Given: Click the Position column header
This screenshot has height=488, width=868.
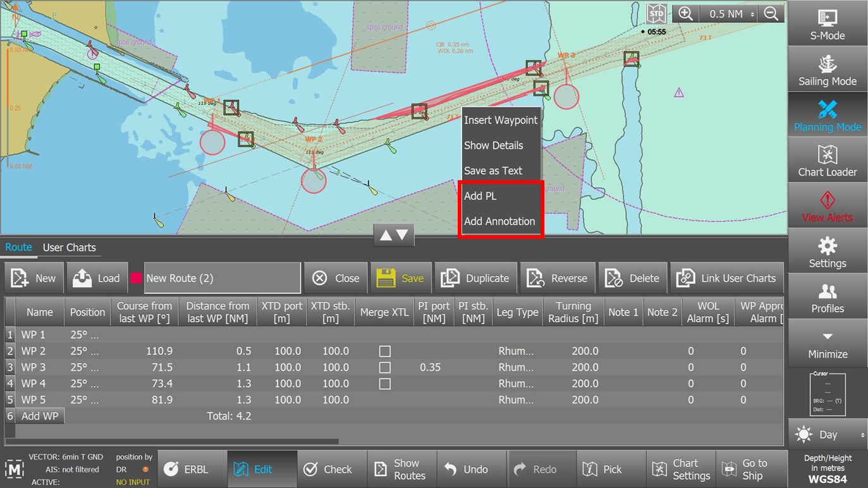Looking at the screenshot, I should coord(87,312).
